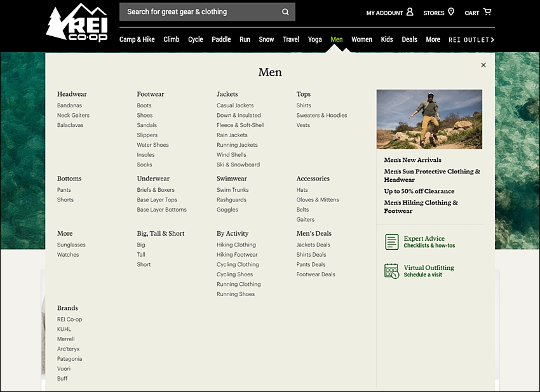
Task: Open the Paddle menu
Action: pos(221,39)
